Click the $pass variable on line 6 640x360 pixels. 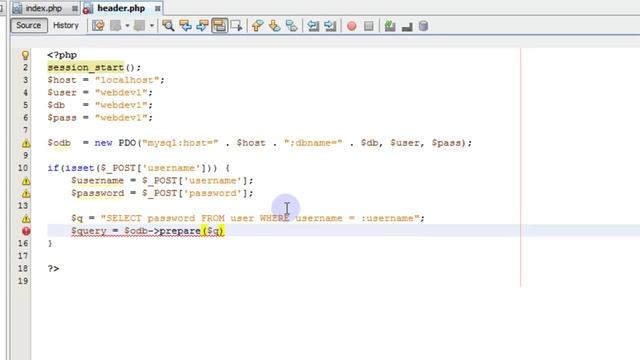pos(62,118)
